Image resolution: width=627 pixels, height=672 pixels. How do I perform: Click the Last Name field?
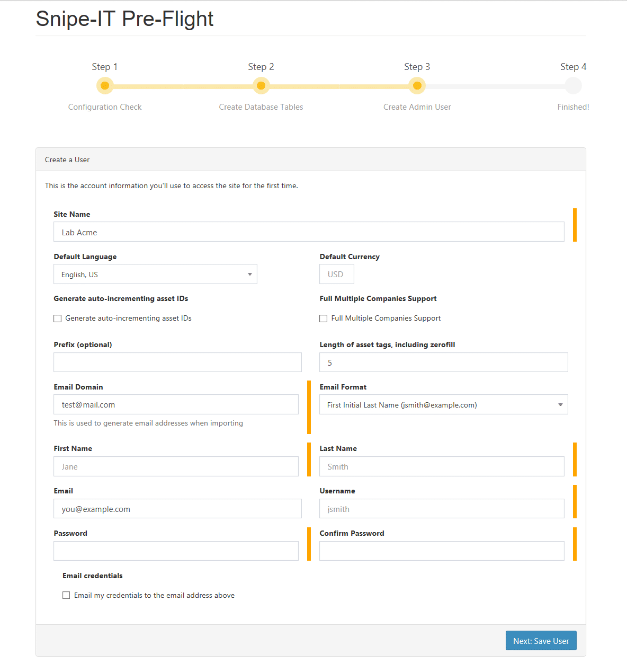click(x=442, y=466)
